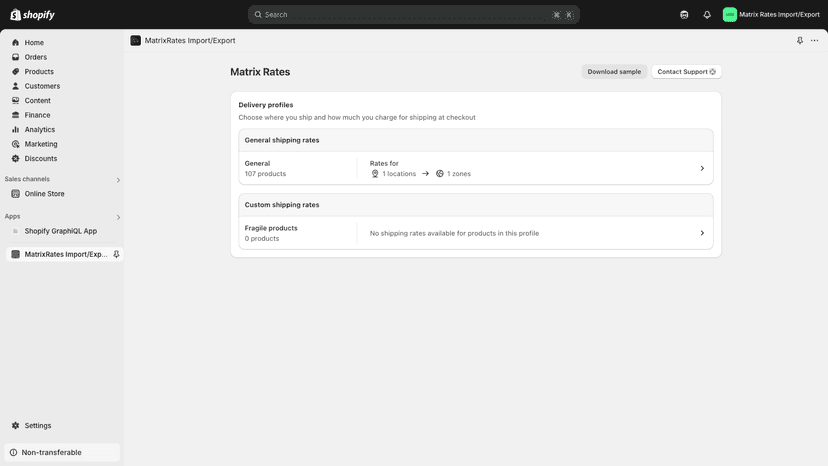828x466 pixels.
Task: Click the MatrixRates app icon in sidebar
Action: 15,254
